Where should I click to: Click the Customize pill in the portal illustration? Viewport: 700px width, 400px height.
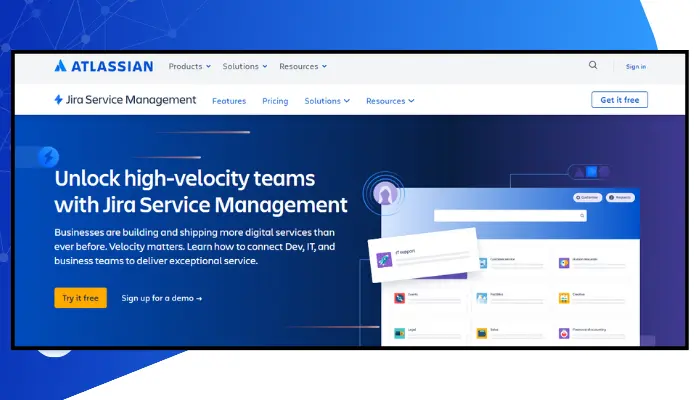(587, 197)
